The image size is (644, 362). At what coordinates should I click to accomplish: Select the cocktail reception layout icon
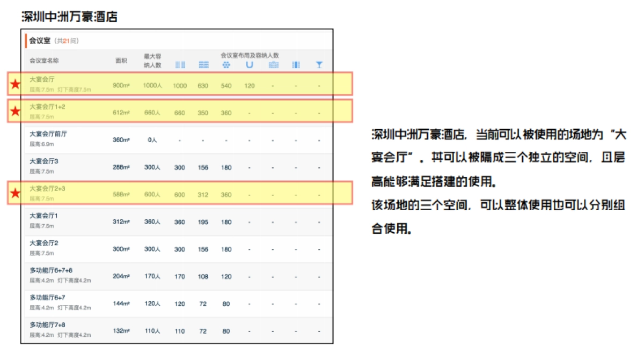[319, 64]
